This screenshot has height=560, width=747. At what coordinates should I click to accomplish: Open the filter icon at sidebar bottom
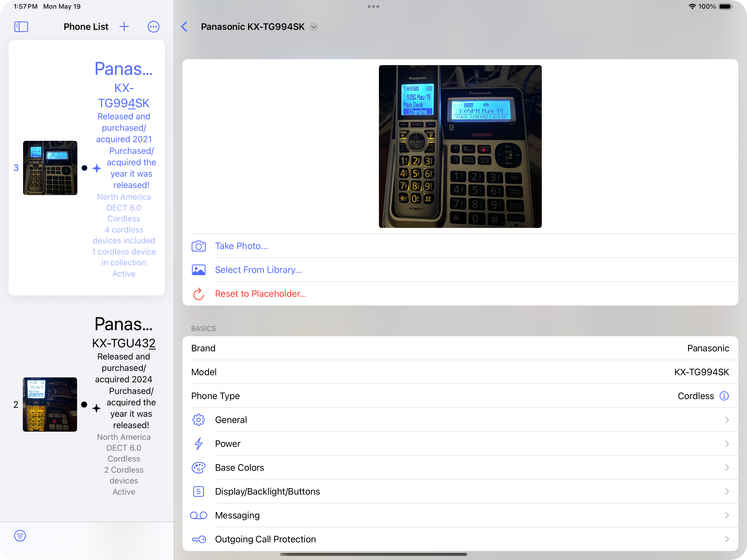point(20,536)
